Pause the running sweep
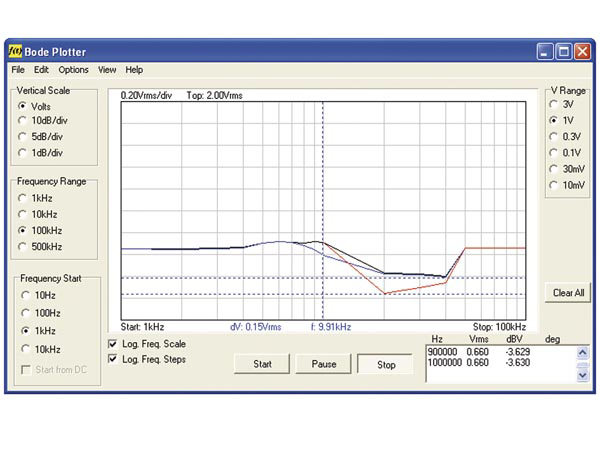The height and width of the screenshot is (450, 600). pos(324,364)
